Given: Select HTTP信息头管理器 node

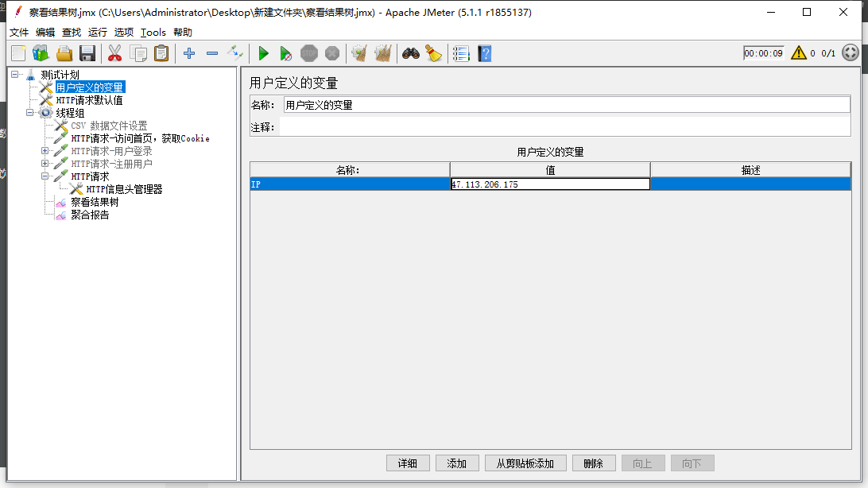Looking at the screenshot, I should (124, 189).
